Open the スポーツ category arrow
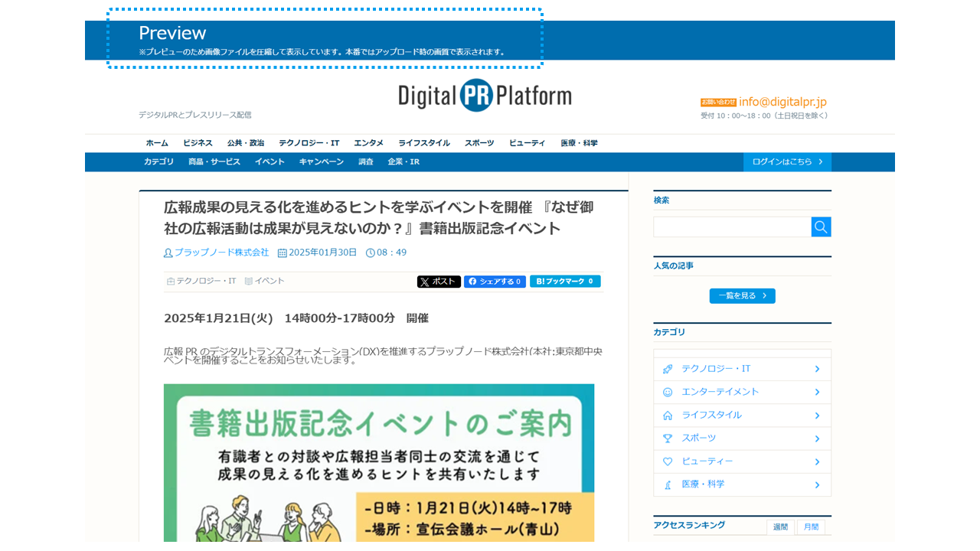The width and height of the screenshot is (980, 551). 817,439
